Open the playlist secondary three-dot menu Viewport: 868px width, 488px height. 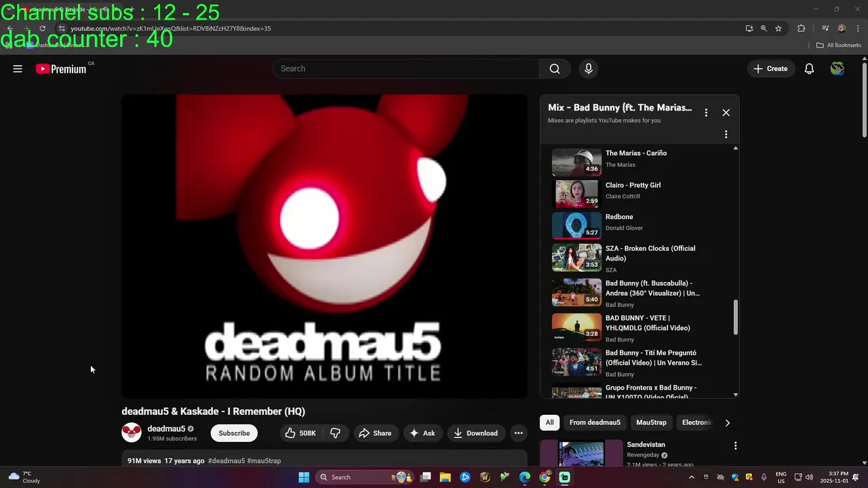[x=726, y=134]
